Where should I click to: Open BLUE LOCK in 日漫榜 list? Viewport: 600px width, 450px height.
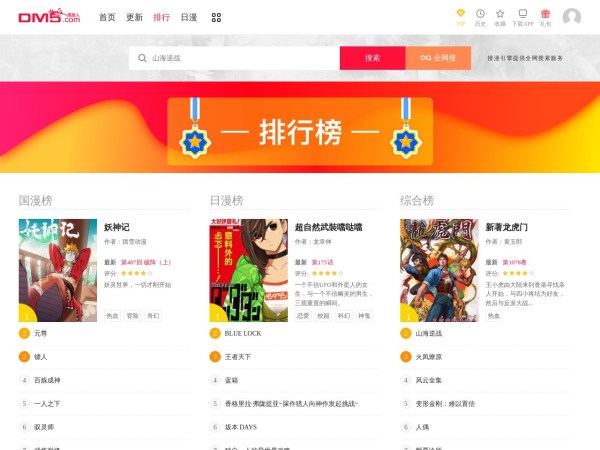tap(242, 333)
